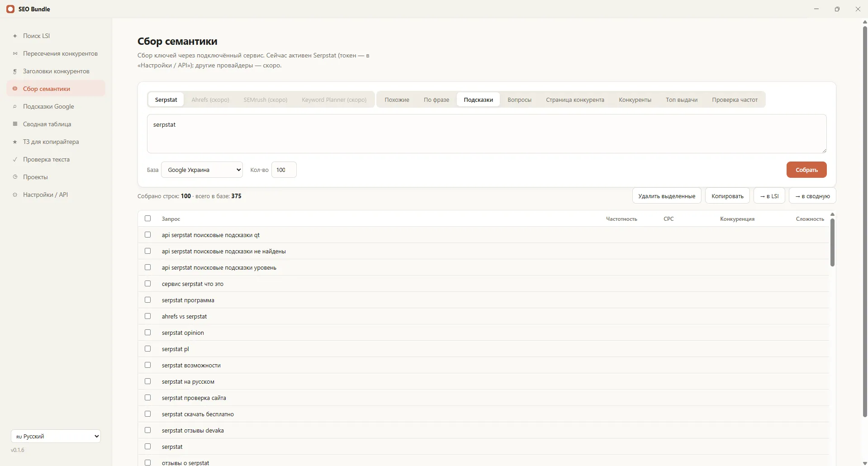This screenshot has width=868, height=466.
Task: Open Пересечения конкурентов in the sidebar
Action: point(56,53)
